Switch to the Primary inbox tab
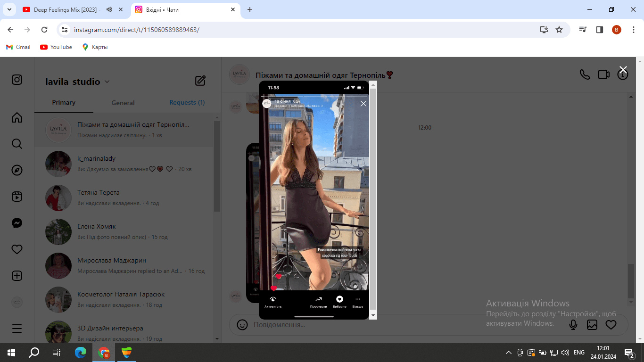The height and width of the screenshot is (362, 644). (64, 102)
